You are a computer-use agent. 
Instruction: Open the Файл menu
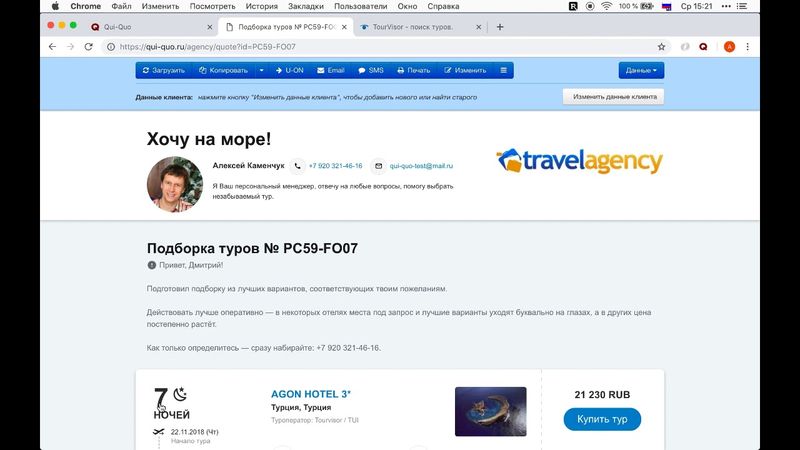[x=121, y=6]
